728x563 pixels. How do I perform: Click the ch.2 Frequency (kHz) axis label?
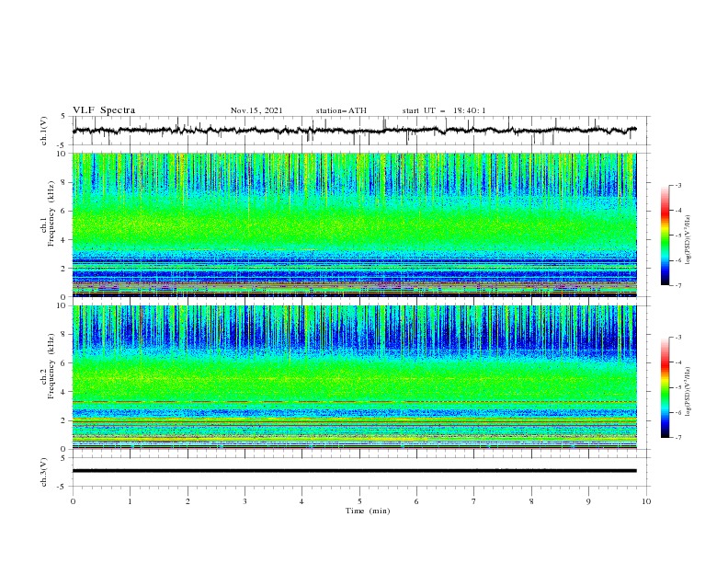pos(49,366)
